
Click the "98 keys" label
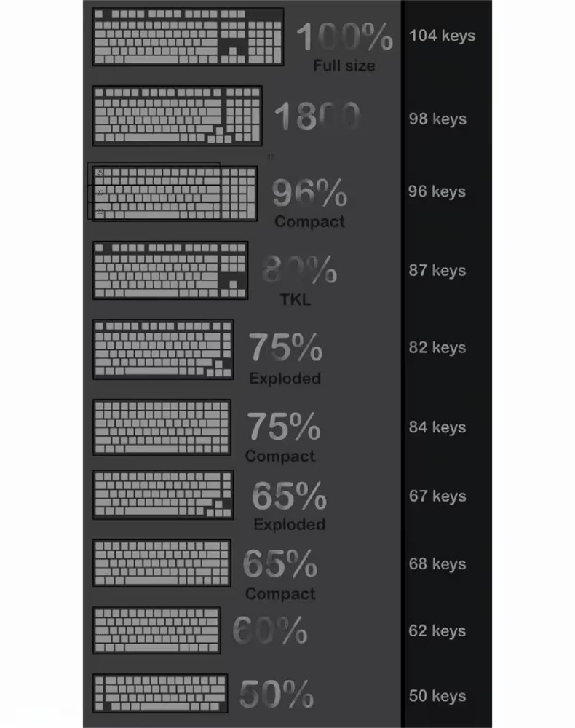[437, 119]
